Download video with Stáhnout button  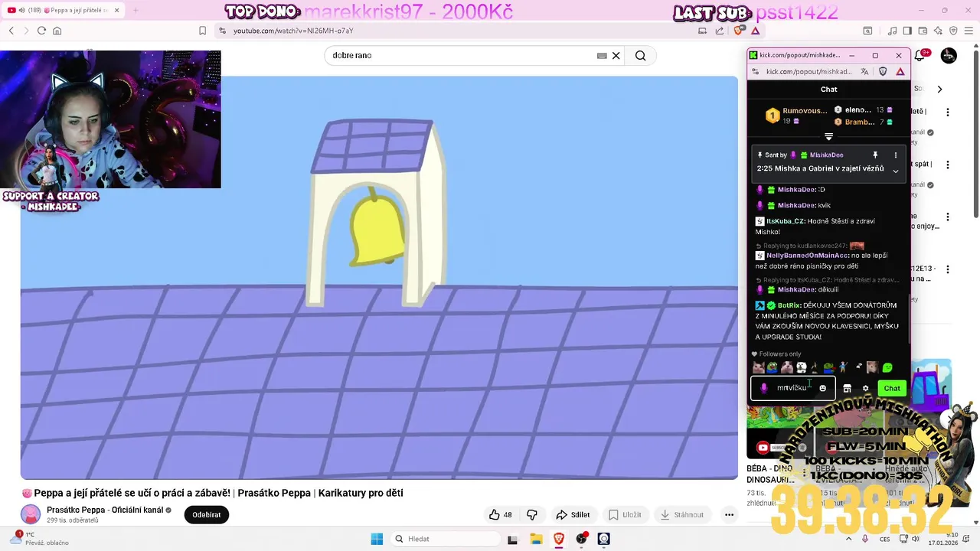[x=681, y=515]
